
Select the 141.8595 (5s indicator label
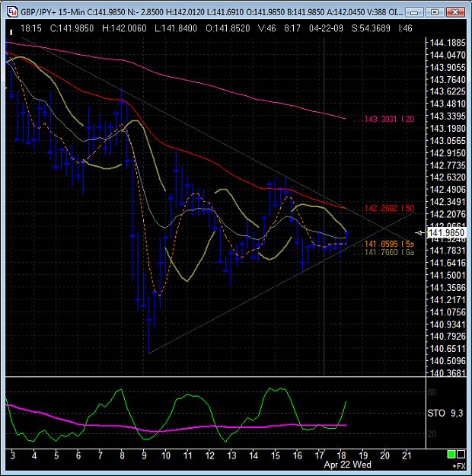[x=390, y=244]
